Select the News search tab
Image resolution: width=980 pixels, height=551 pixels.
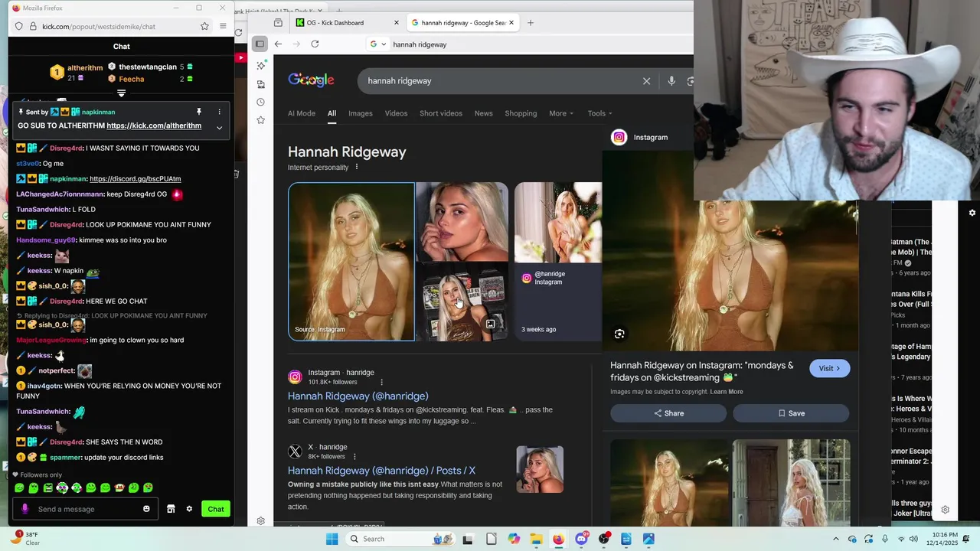click(483, 113)
